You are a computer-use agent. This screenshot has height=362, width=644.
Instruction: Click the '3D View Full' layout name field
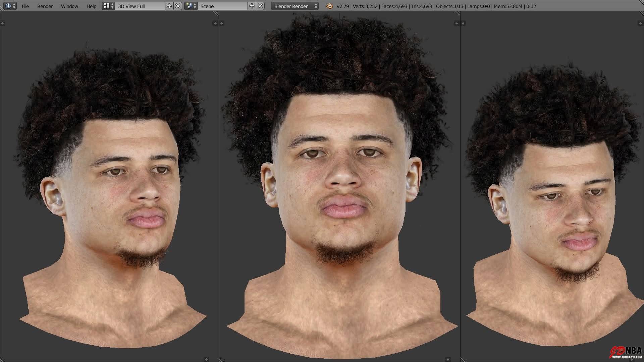pos(140,6)
